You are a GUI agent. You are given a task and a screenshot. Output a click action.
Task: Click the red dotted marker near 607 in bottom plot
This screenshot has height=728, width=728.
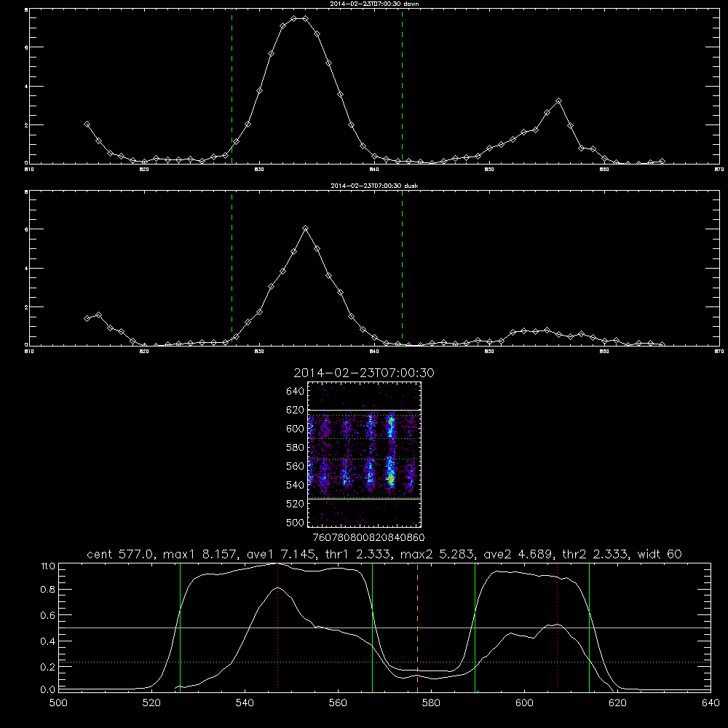(x=558, y=627)
